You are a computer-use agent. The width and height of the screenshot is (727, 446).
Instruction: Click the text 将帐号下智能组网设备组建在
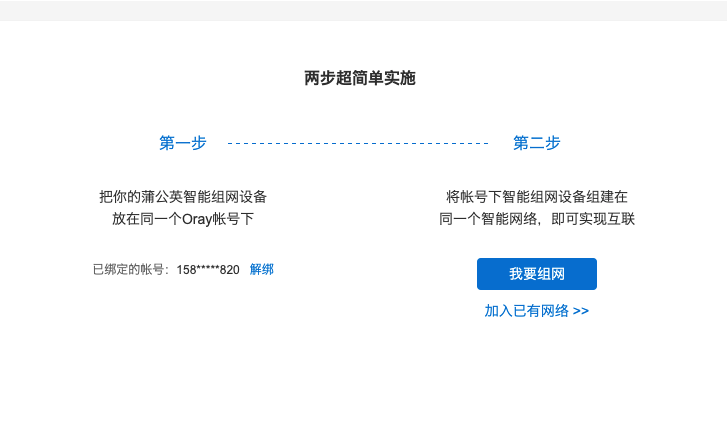click(537, 196)
